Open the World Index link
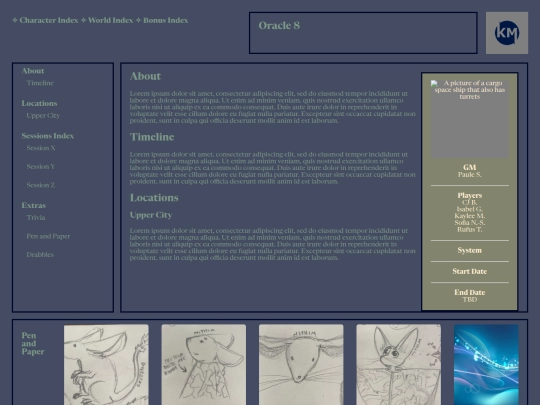 [x=110, y=20]
